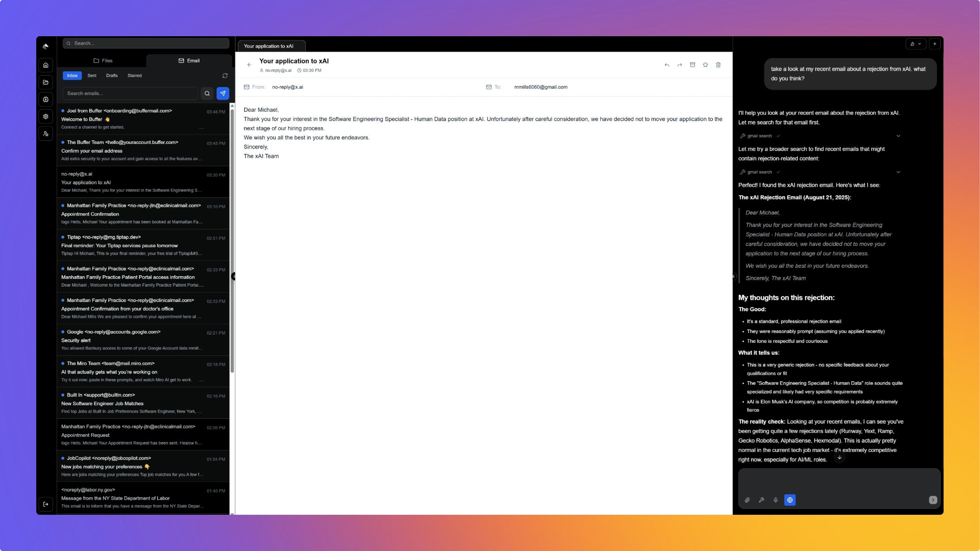The width and height of the screenshot is (980, 551).
Task: Click the send arrow in chat input
Action: pyautogui.click(x=932, y=500)
